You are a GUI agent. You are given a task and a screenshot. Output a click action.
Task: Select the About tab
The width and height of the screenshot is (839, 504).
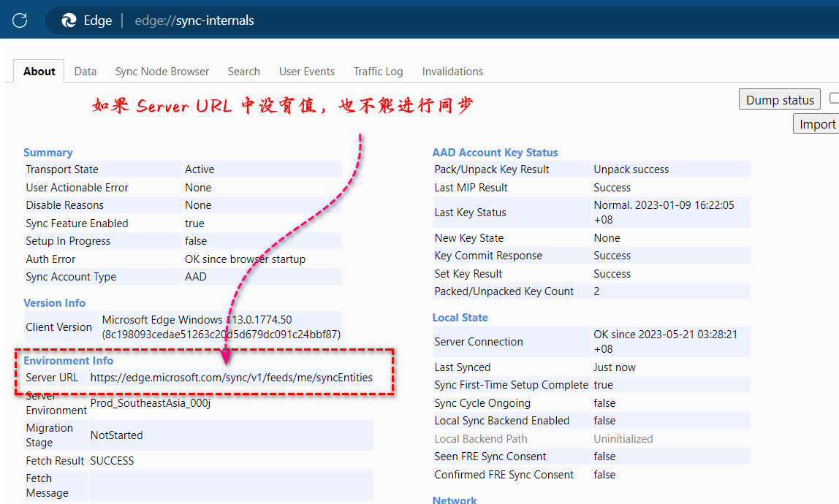coord(39,71)
